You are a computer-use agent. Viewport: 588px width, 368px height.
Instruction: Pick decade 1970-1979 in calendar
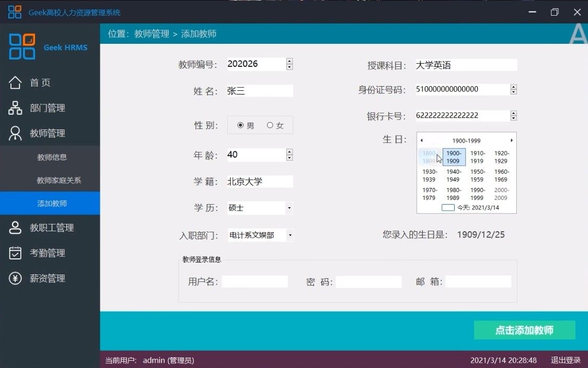pyautogui.click(x=430, y=194)
